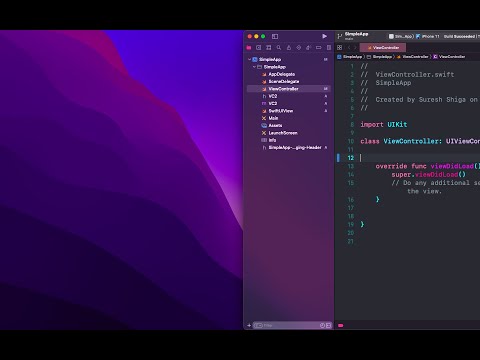Open the Issue navigator warning icon

point(289,48)
